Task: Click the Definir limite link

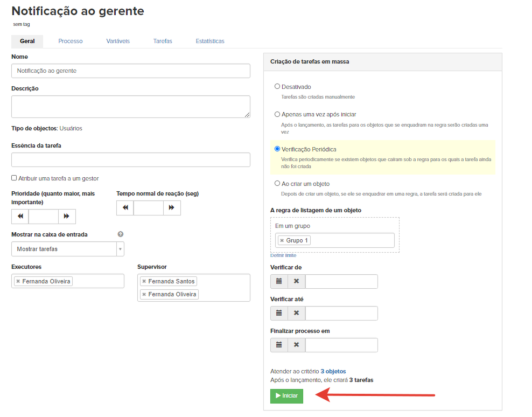Action: (x=283, y=255)
